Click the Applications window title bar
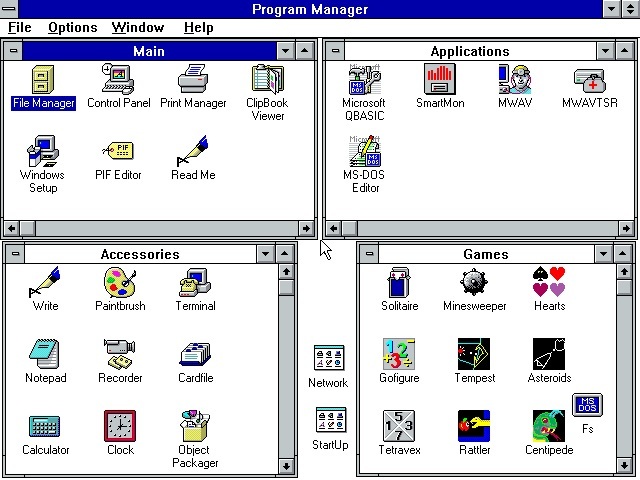This screenshot has height=480, width=640. point(470,51)
